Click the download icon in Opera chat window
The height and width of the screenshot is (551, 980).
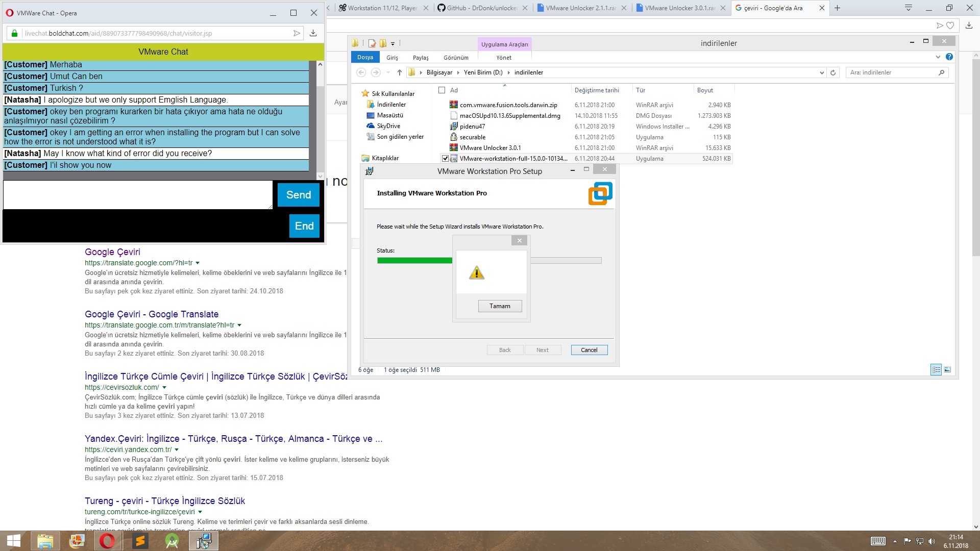click(x=313, y=33)
